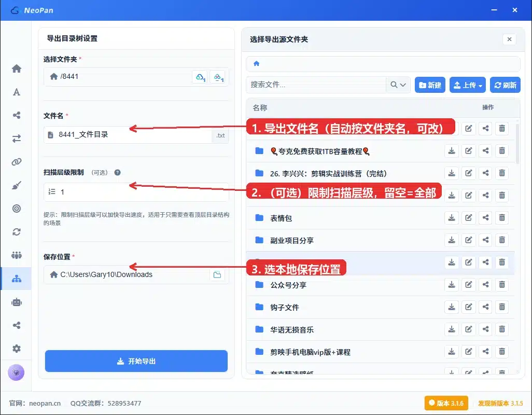Click the 扫描层级限制 level input

(136, 192)
